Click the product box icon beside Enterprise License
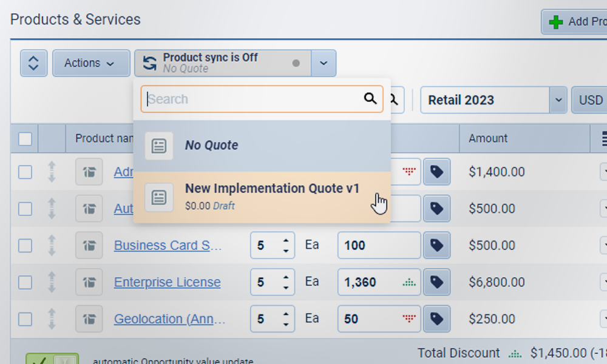 coord(89,282)
